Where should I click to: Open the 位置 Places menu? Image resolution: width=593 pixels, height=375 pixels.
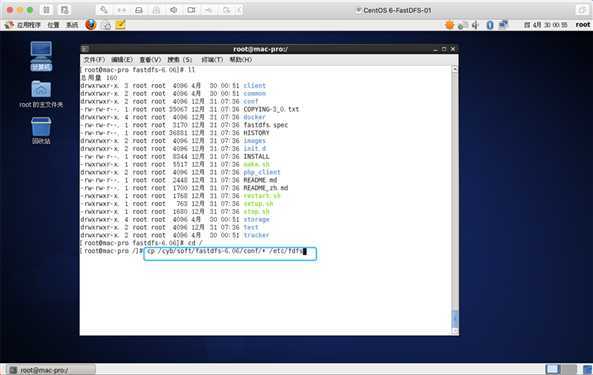click(x=53, y=25)
